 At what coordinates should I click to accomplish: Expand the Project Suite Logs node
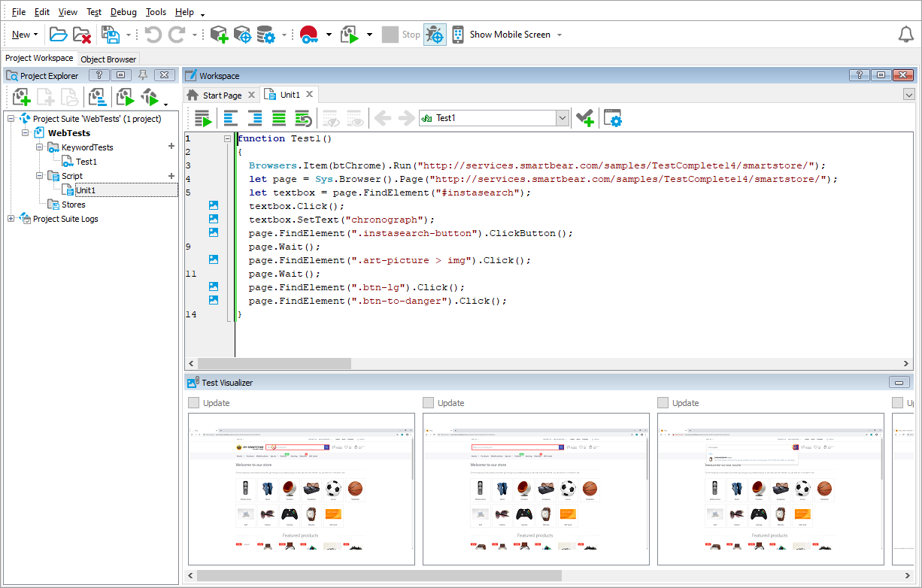click(11, 219)
